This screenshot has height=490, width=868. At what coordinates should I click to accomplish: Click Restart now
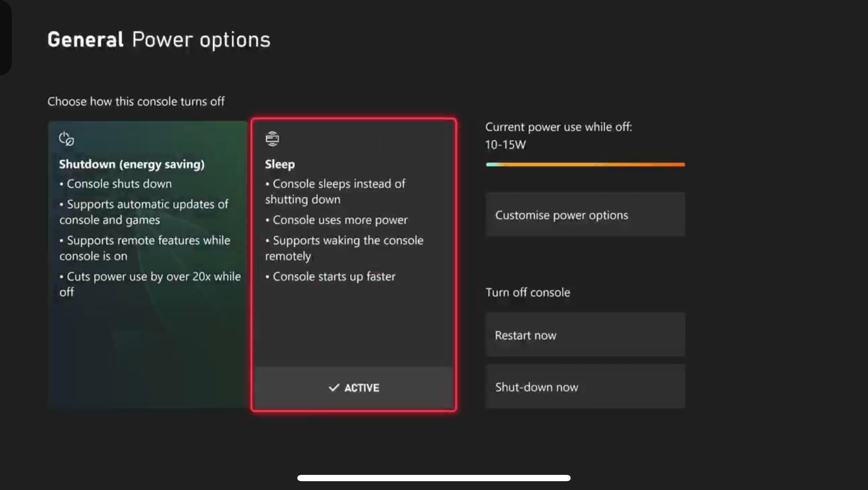pyautogui.click(x=585, y=335)
